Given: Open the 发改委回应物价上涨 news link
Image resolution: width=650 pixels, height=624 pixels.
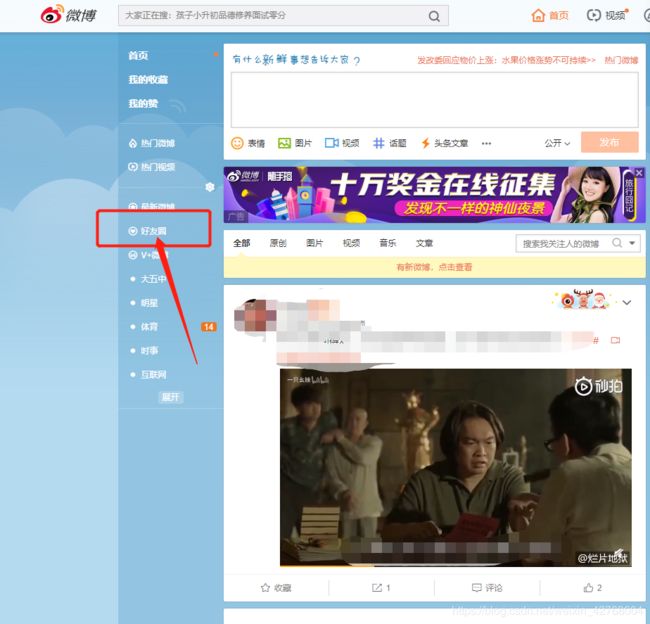Looking at the screenshot, I should 506,61.
